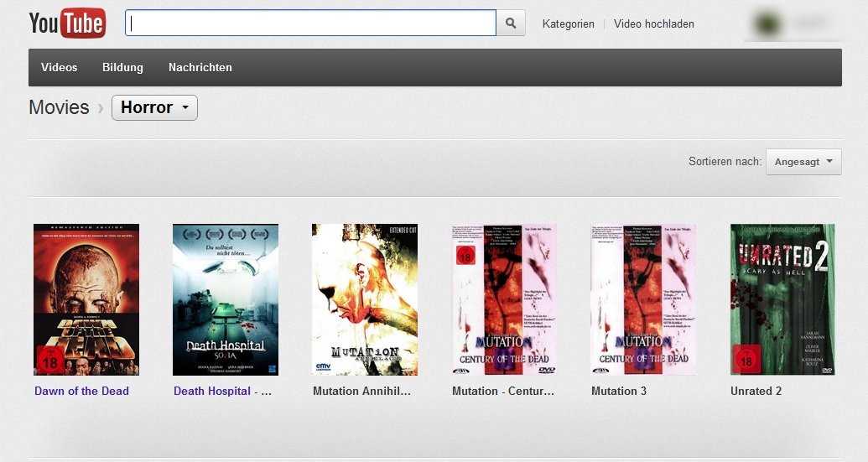Click the Video hochladen link

(x=654, y=23)
